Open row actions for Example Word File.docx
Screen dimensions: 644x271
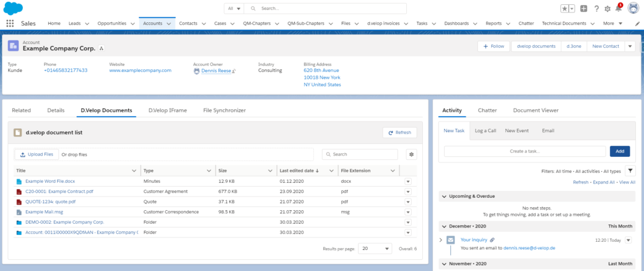(x=408, y=181)
